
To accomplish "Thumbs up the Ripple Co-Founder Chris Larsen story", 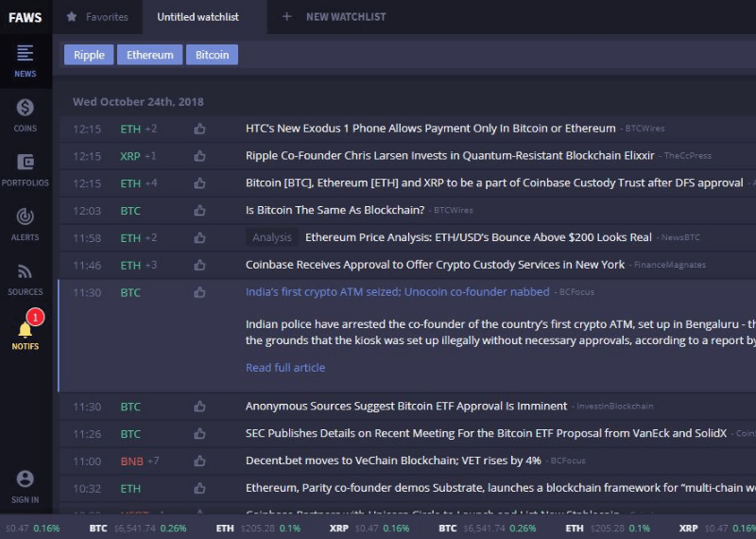I will pos(199,156).
